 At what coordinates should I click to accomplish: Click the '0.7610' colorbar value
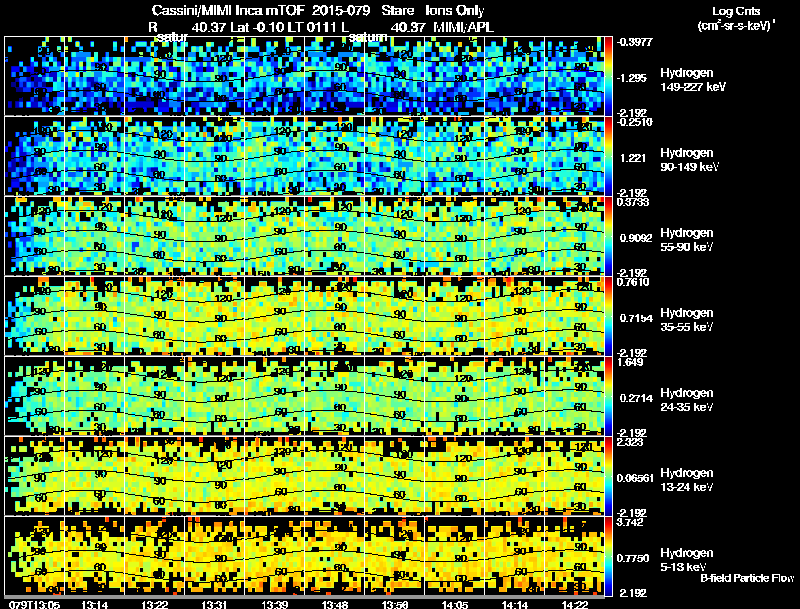pyautogui.click(x=633, y=282)
